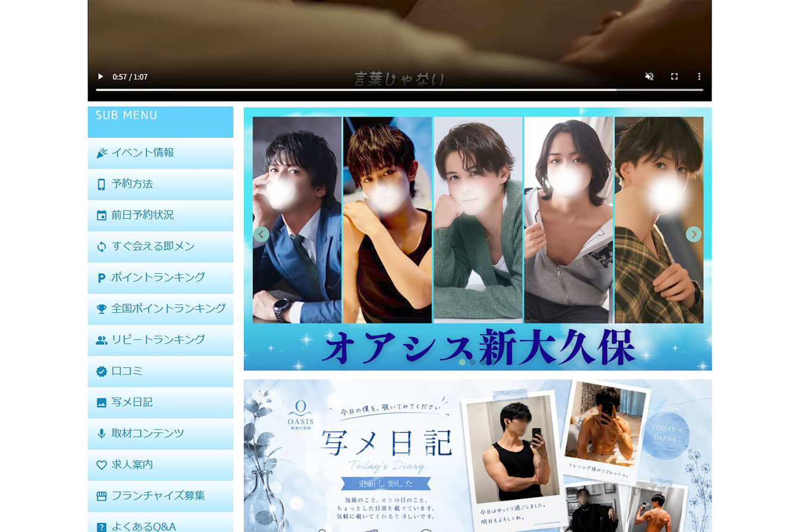Open すぐ会える即メン menu item
The image size is (790, 532).
coord(161,247)
